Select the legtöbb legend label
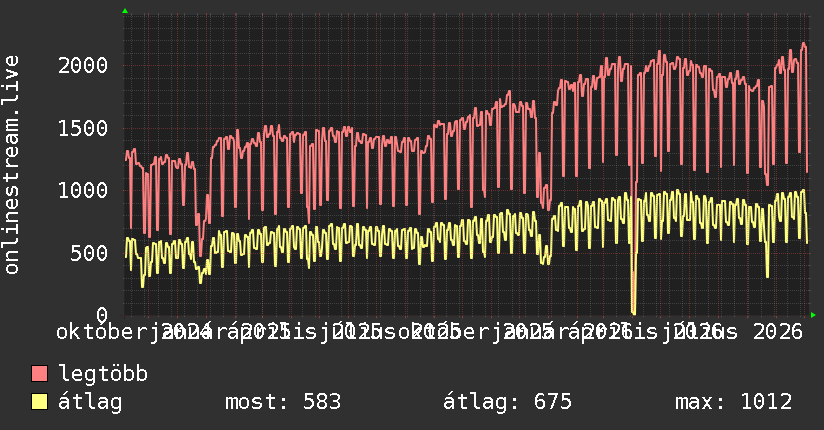Image resolution: width=824 pixels, height=430 pixels. tap(103, 373)
